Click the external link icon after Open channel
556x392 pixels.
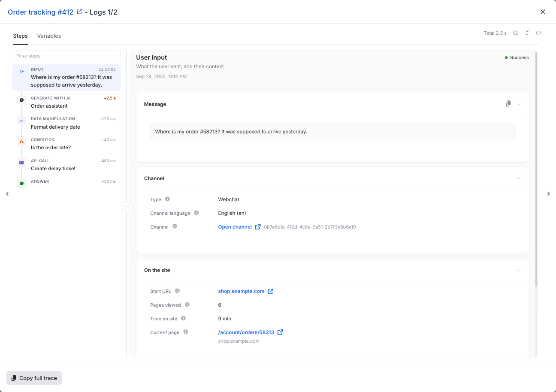point(258,227)
